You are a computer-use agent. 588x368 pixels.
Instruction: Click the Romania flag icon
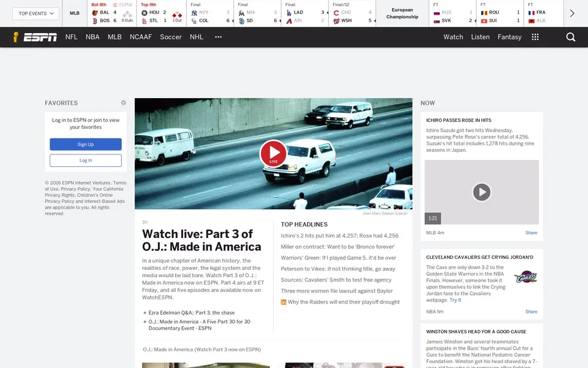point(484,12)
